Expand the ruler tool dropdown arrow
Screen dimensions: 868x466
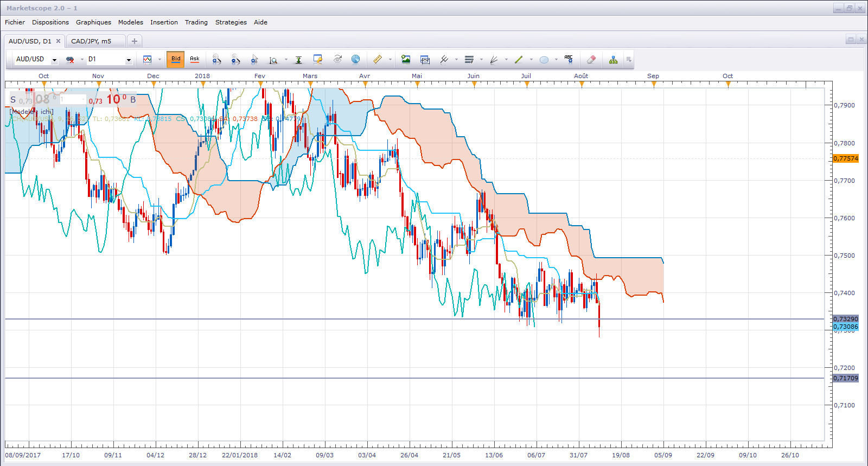click(x=390, y=60)
